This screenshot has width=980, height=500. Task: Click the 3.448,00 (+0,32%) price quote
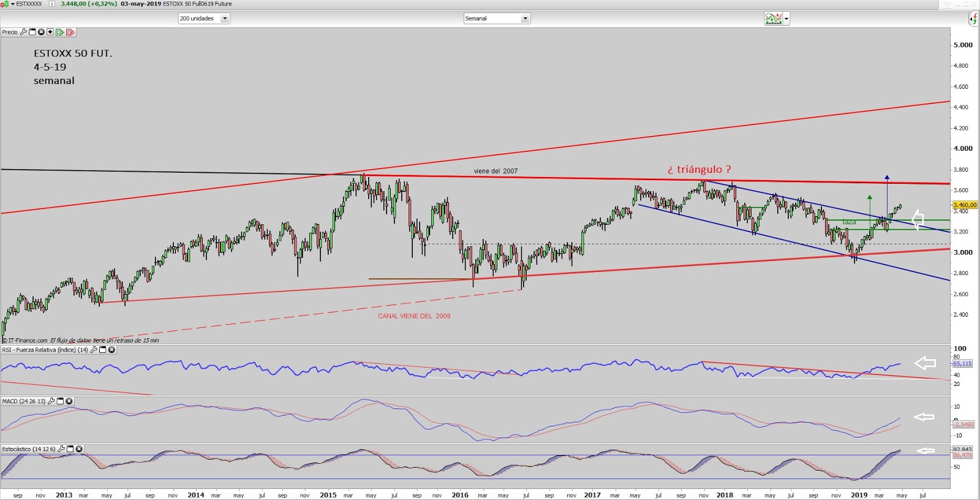pos(89,4)
